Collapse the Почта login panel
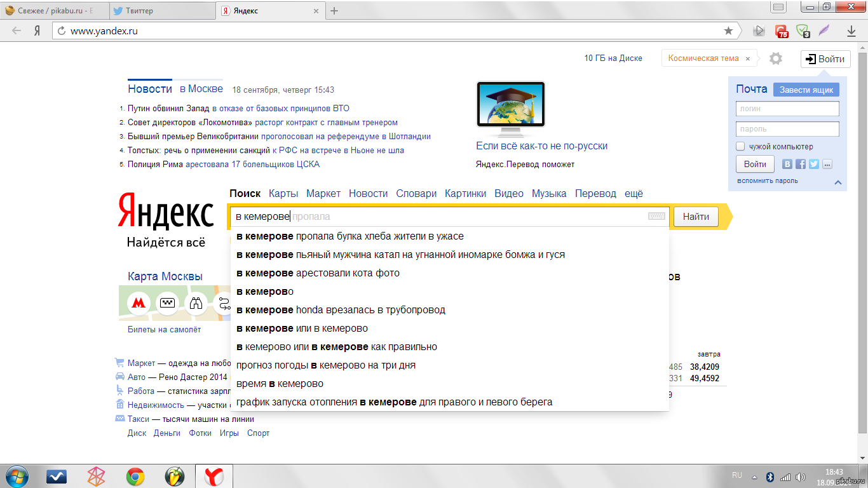This screenshot has width=868, height=488. pos(837,182)
